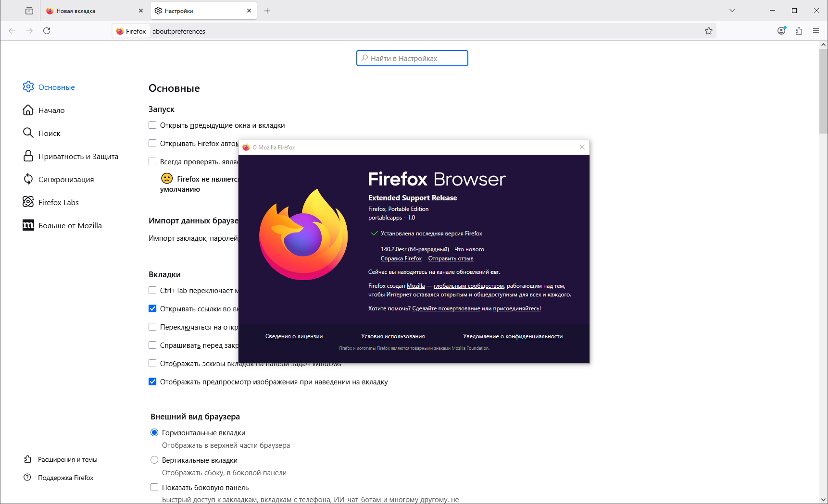The image size is (828, 504).
Task: Open the Начало settings category
Action: point(44,110)
